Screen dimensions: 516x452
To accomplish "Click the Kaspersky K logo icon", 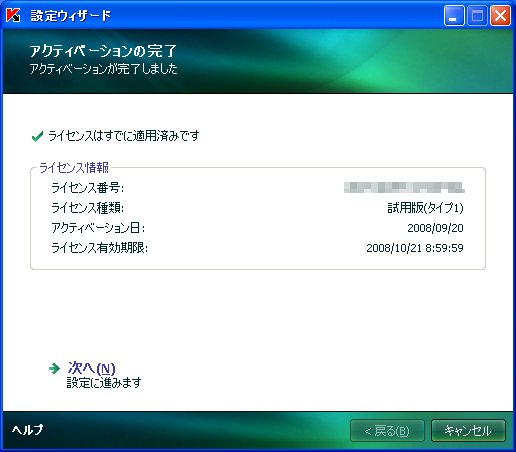I will tap(13, 15).
